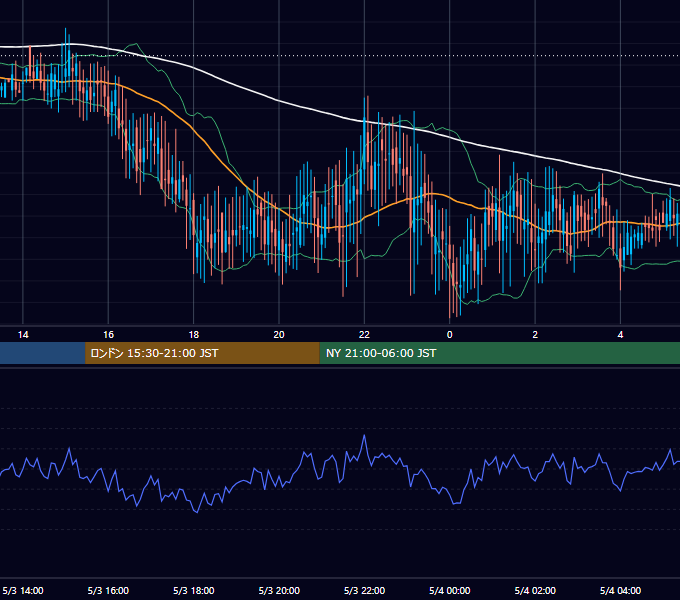Click the hour label 16 on time axis
The image size is (680, 600).
click(x=108, y=335)
